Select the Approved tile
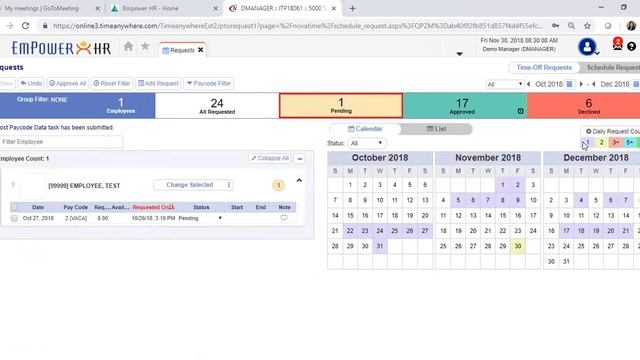640x360 pixels. (x=465, y=106)
